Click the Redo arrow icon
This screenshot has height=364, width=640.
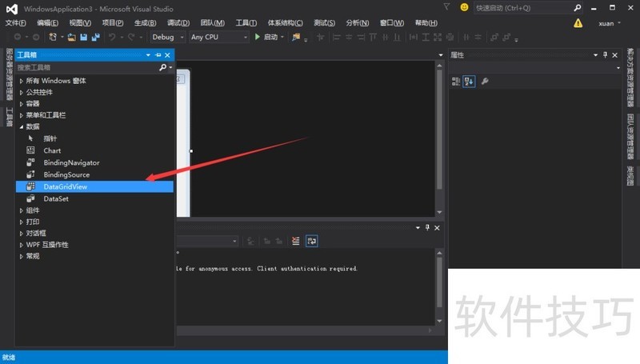tap(131, 37)
